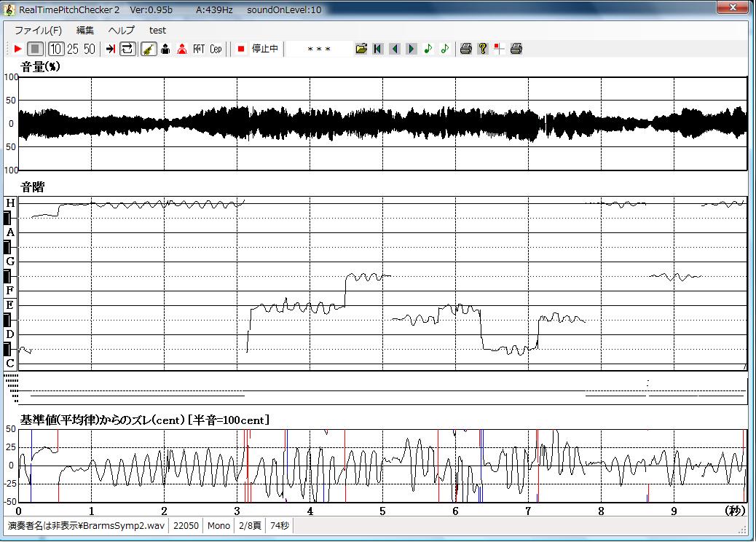Click the A key label on piano scale
The width and height of the screenshot is (756, 542).
[10, 232]
